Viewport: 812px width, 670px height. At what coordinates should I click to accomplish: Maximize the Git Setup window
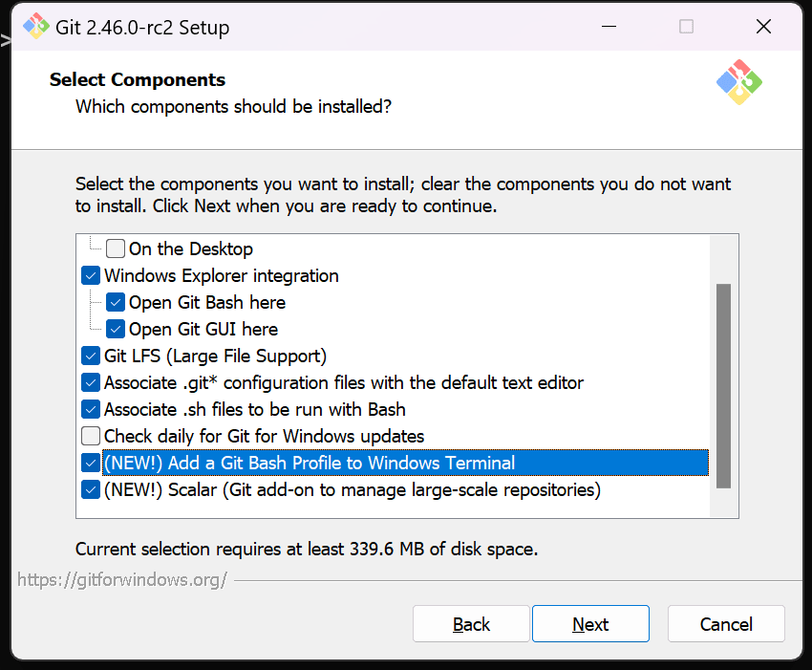click(x=686, y=27)
